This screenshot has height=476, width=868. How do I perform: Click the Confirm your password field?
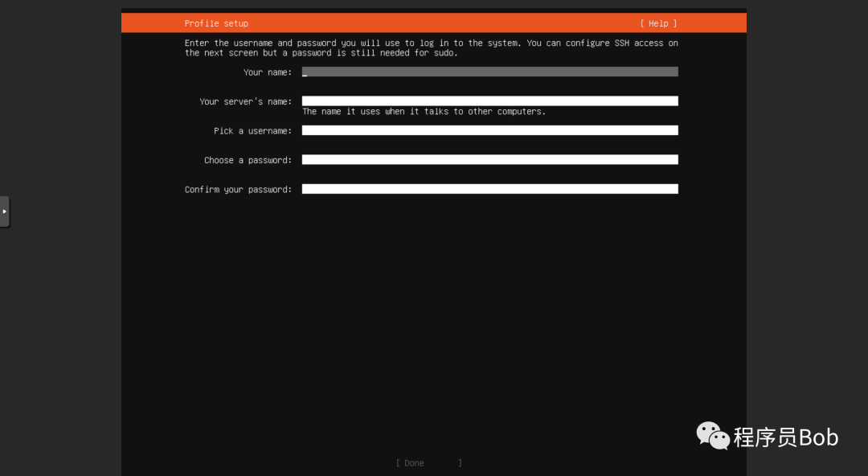tap(490, 189)
